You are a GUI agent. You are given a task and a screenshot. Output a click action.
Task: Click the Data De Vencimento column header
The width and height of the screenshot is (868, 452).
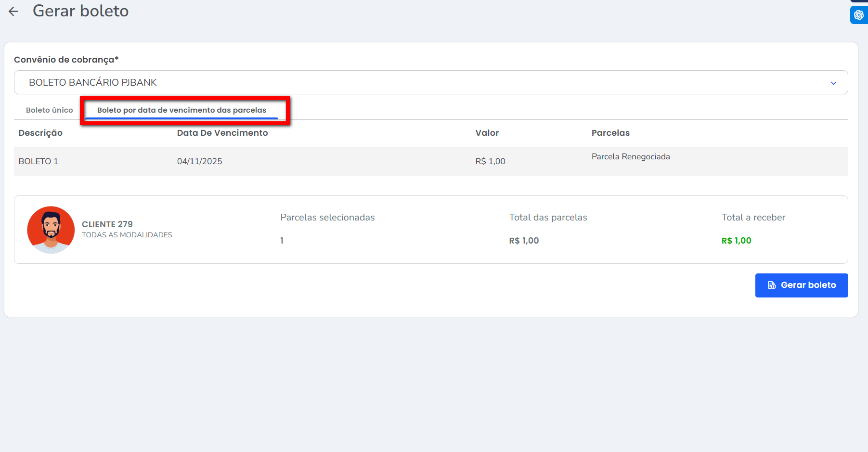click(222, 133)
